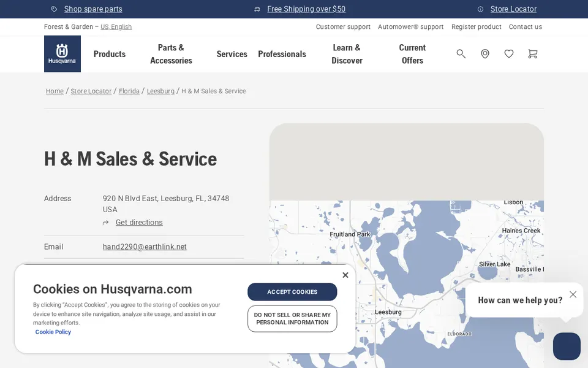Open the Cookie Policy link
The width and height of the screenshot is (588, 368).
click(x=53, y=332)
